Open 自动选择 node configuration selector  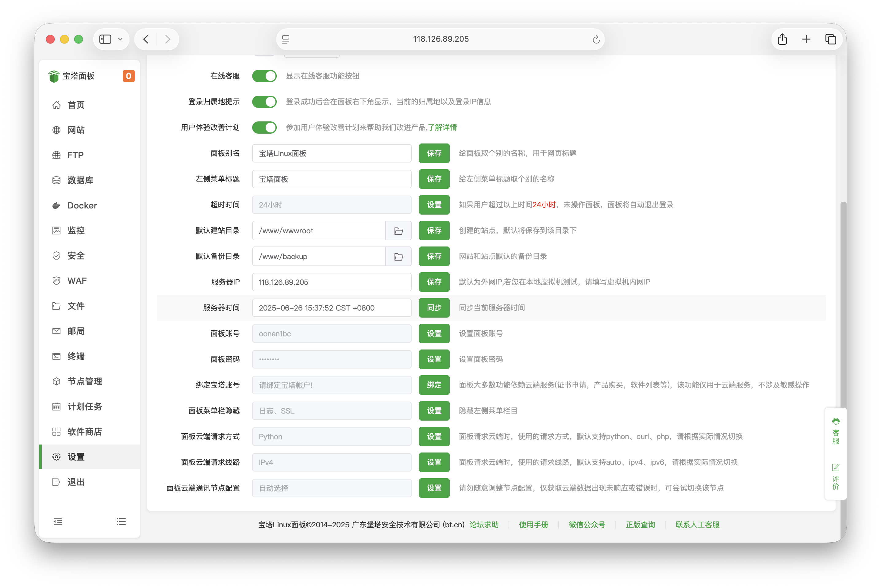pyautogui.click(x=332, y=488)
